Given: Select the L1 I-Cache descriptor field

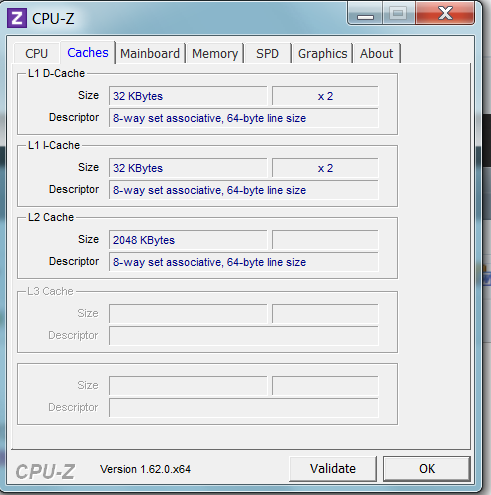Looking at the screenshot, I should point(244,190).
